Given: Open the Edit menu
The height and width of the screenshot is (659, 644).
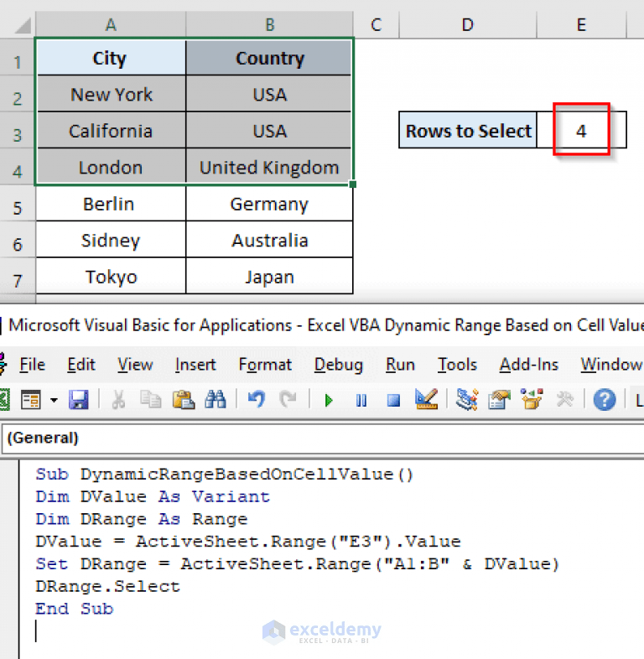Looking at the screenshot, I should (x=81, y=365).
